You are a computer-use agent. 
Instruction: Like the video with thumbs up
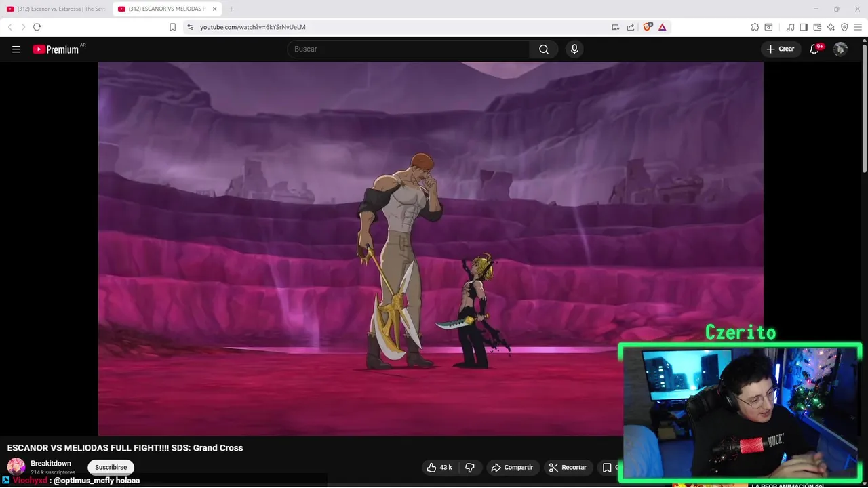click(x=439, y=467)
